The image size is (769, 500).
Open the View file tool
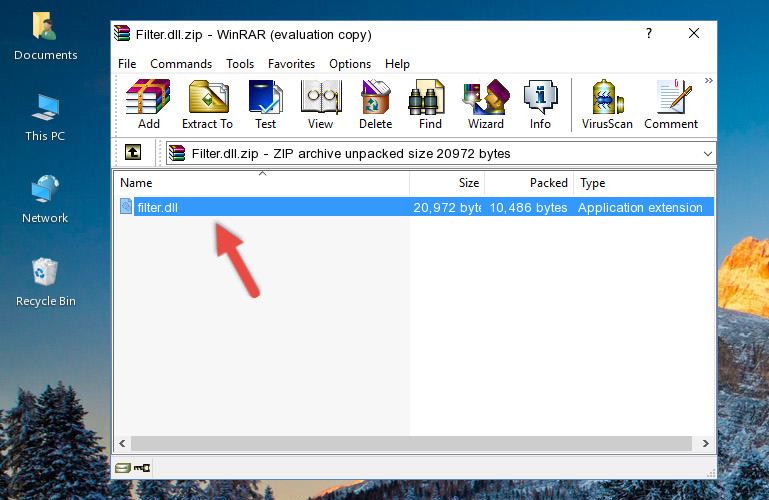coord(321,104)
